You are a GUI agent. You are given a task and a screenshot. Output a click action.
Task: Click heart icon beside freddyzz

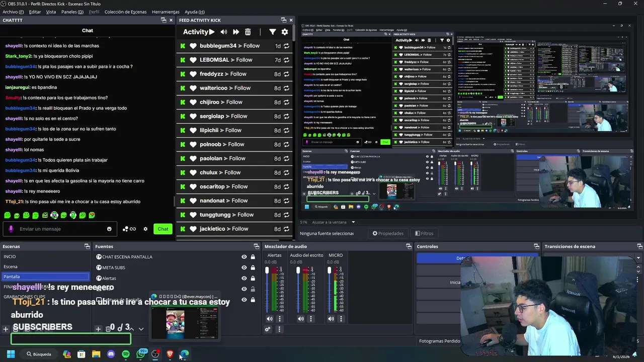(x=193, y=74)
